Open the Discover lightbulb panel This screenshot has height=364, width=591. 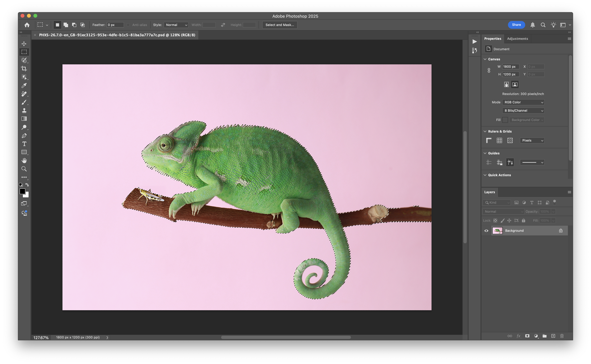pos(553,25)
